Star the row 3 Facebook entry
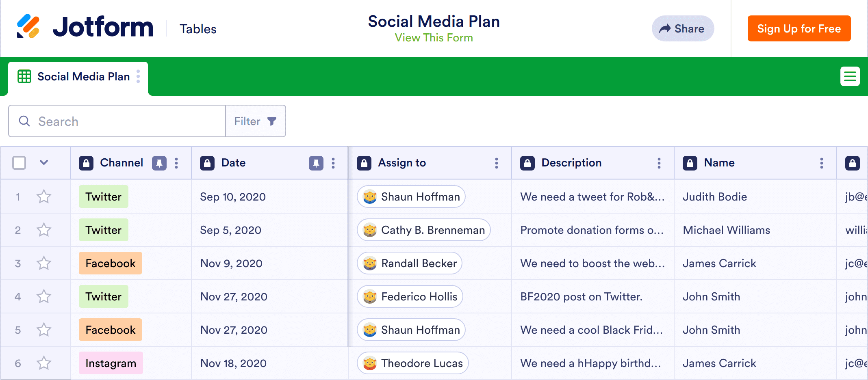The image size is (868, 380). point(44,263)
